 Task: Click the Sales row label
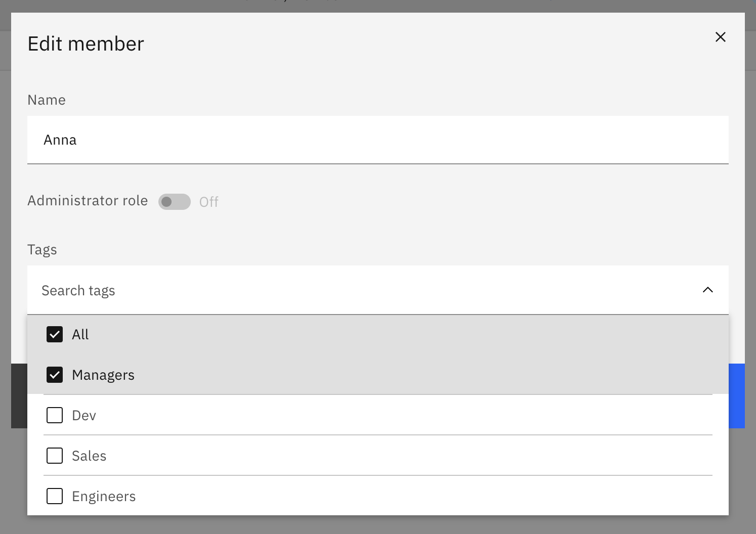pos(89,455)
